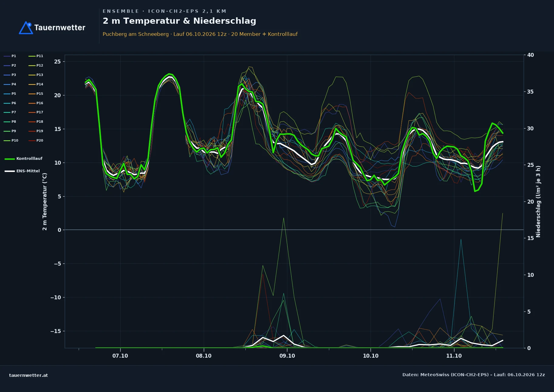Screen dimensions: 554x392
Task: Select the P13 legend entry
Action: pyautogui.click(x=36, y=75)
